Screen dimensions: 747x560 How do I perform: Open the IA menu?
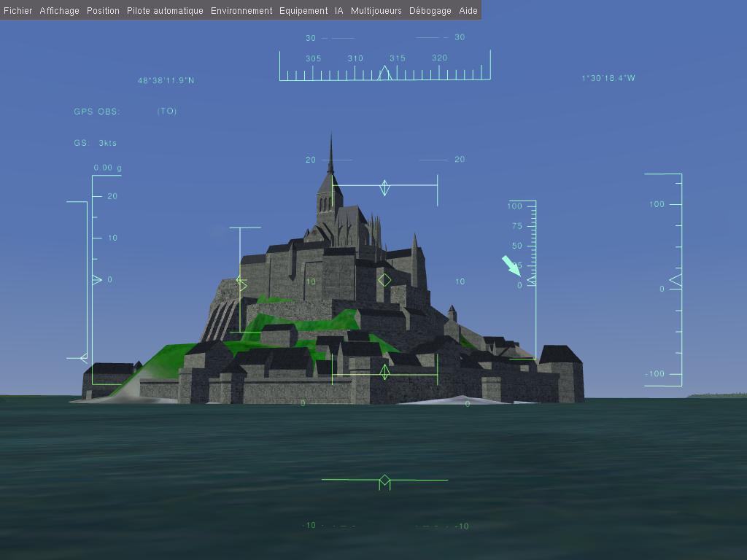(338, 10)
